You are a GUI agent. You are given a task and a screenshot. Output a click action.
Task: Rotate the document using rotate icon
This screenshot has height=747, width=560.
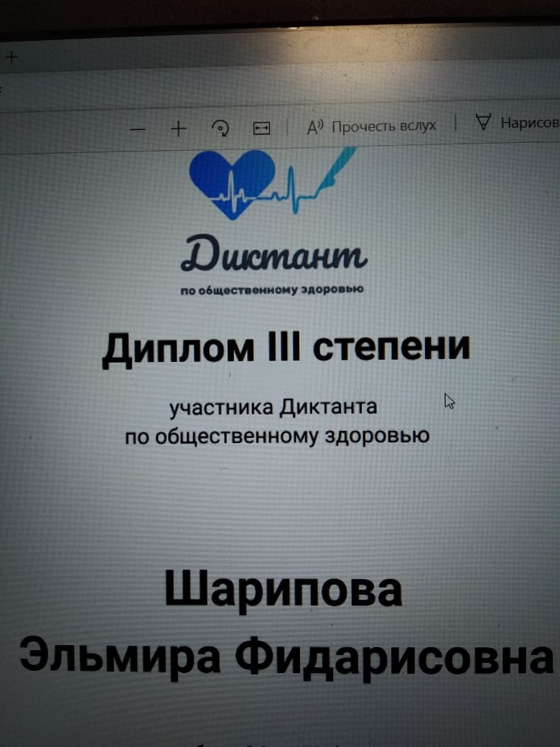(221, 128)
